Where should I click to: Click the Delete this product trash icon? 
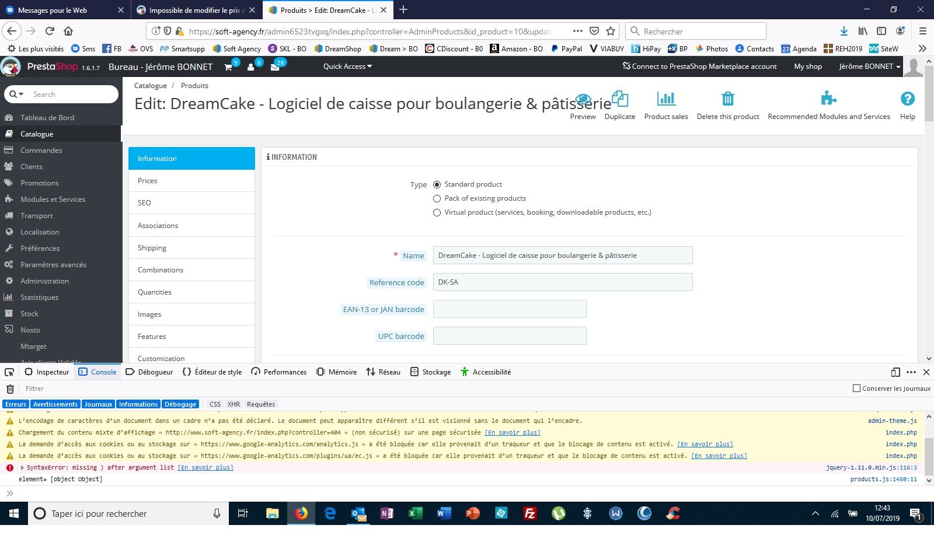728,99
